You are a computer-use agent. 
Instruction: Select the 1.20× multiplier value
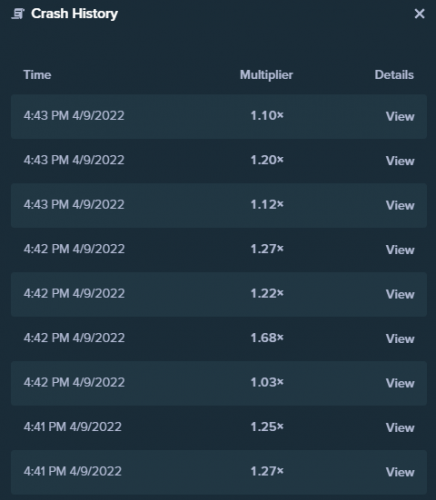[267, 160]
